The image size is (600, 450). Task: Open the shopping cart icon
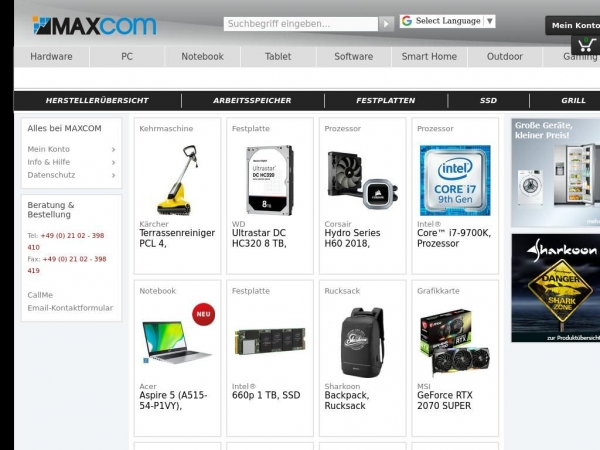tap(586, 46)
